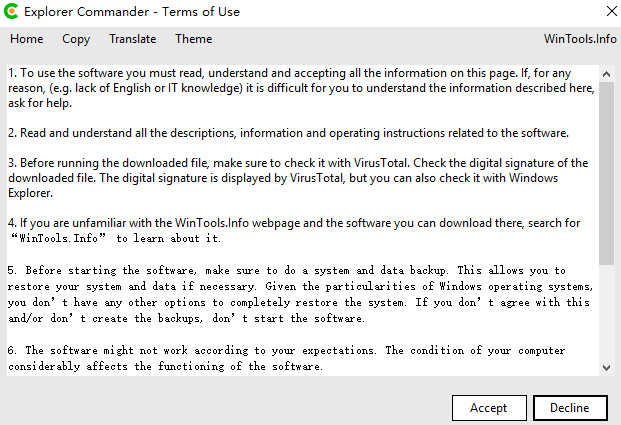Decline the terms of use
Screen dimensions: 621x425
[x=570, y=408]
